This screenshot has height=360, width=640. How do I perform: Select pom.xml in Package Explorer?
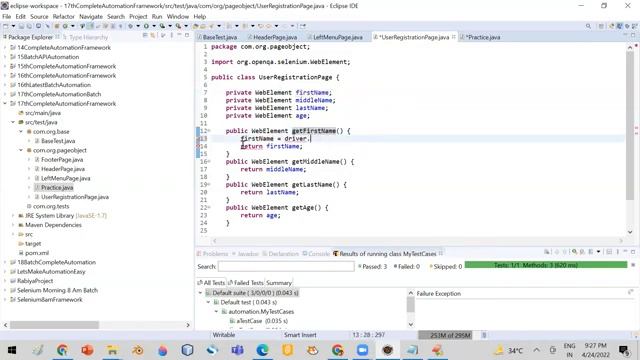[36, 253]
